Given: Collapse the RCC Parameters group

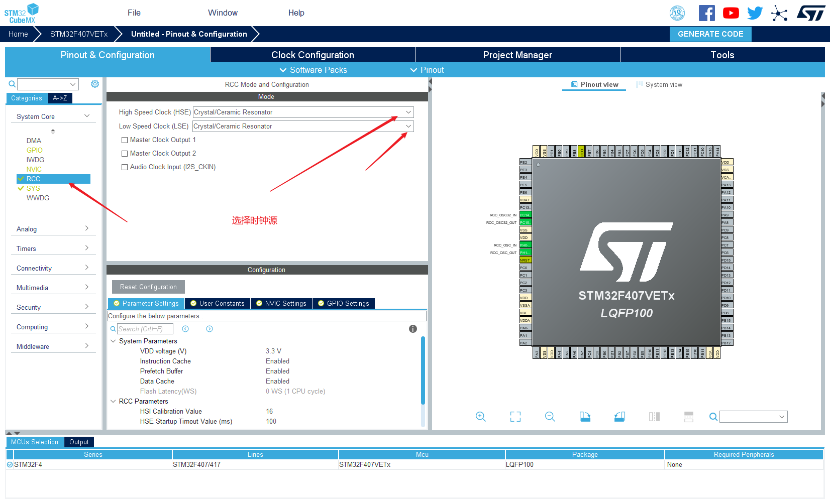Looking at the screenshot, I should [x=113, y=401].
